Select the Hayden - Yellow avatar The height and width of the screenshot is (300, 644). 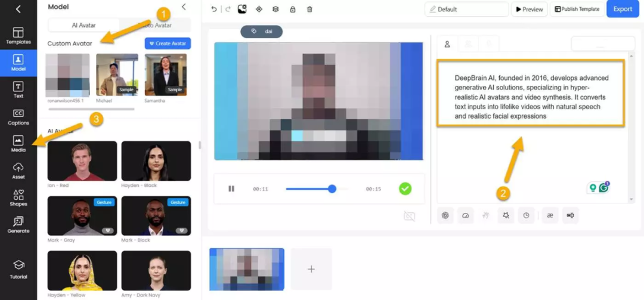click(82, 270)
